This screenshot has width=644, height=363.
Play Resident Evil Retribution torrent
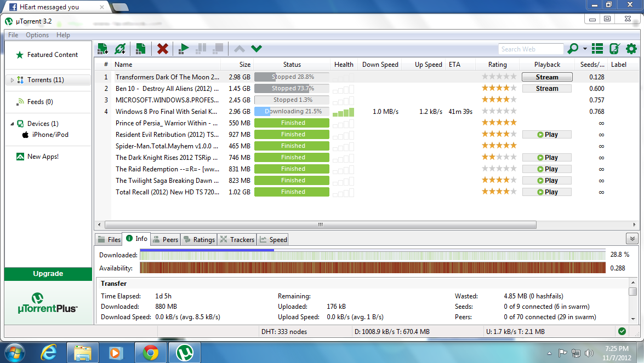tap(547, 135)
